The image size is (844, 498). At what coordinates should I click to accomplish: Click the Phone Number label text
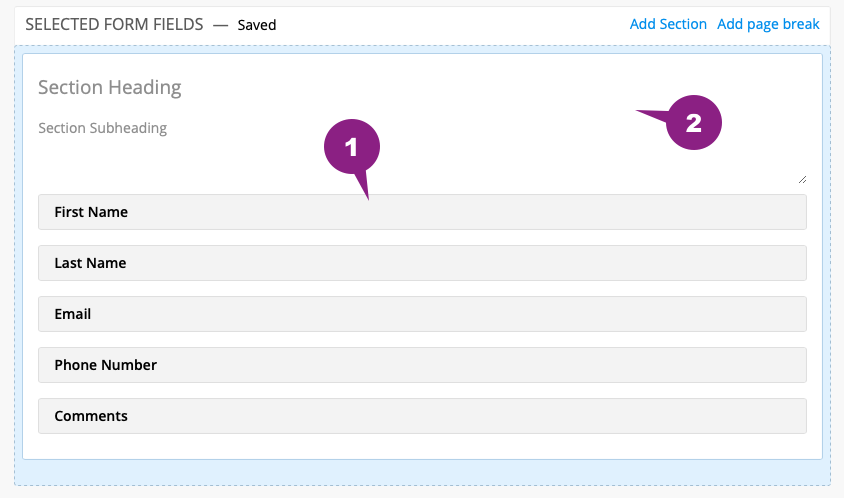106,365
